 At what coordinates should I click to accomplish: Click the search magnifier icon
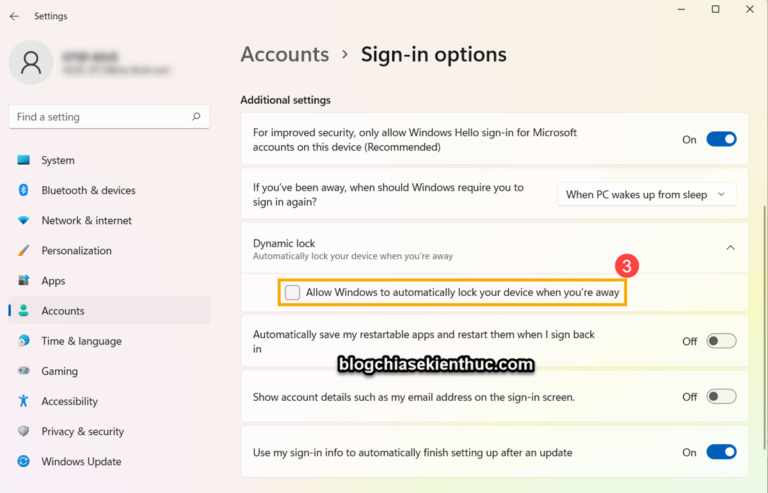point(196,117)
